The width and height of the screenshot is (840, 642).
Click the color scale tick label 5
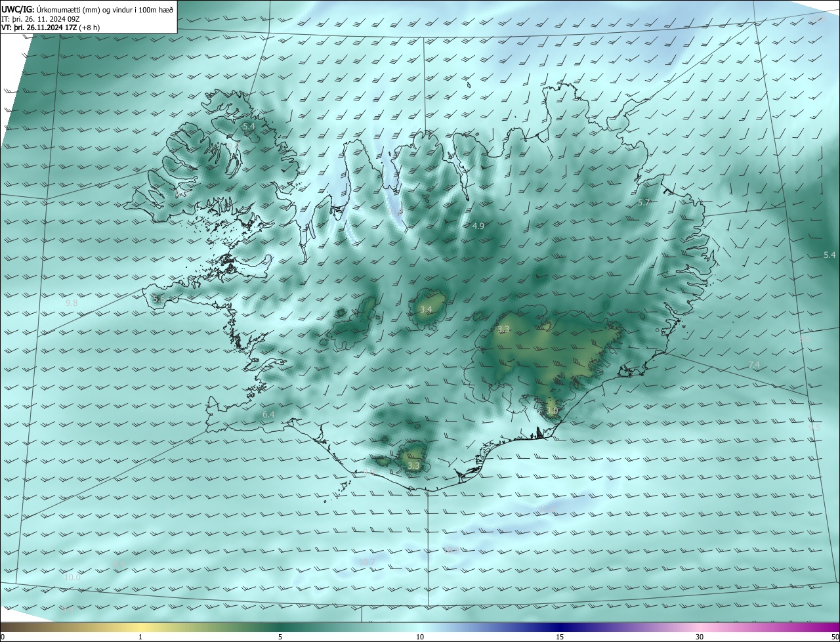pyautogui.click(x=280, y=637)
